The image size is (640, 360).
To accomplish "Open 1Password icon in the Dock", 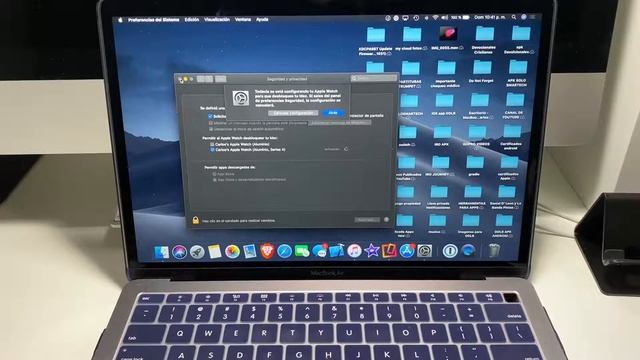I will [x=450, y=251].
